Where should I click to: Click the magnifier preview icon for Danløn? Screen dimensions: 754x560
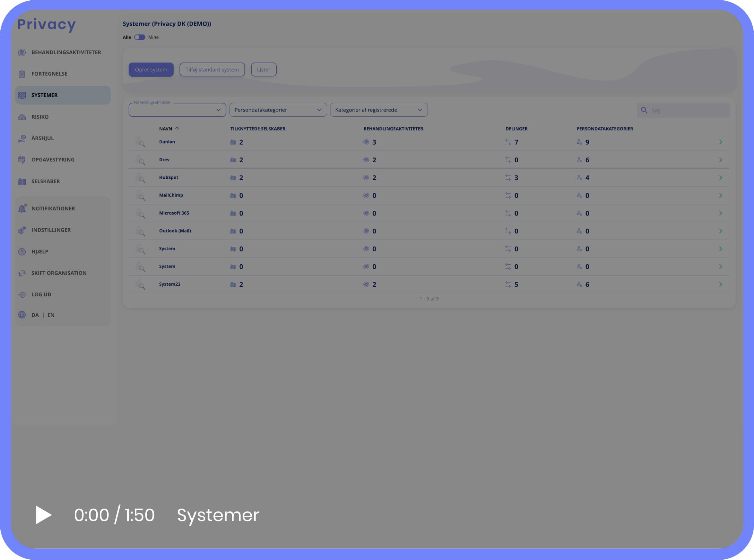click(x=140, y=142)
